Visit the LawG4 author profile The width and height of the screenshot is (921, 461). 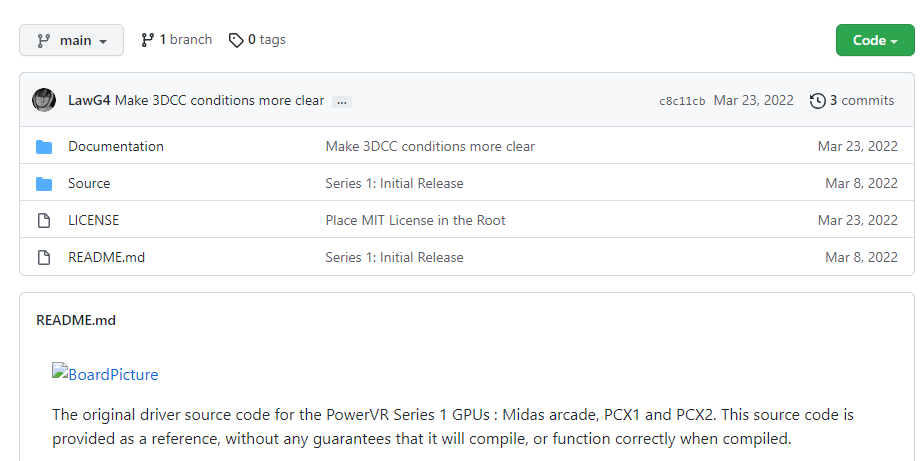(x=89, y=101)
